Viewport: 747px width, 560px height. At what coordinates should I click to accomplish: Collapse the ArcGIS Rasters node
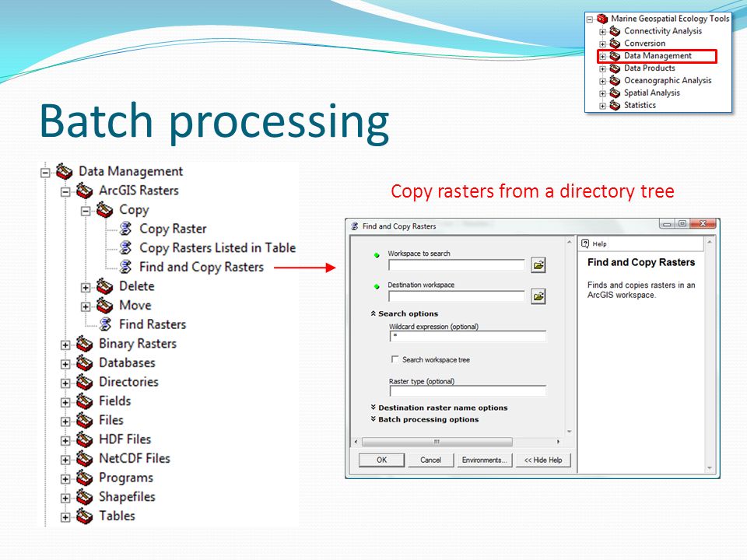click(65, 192)
